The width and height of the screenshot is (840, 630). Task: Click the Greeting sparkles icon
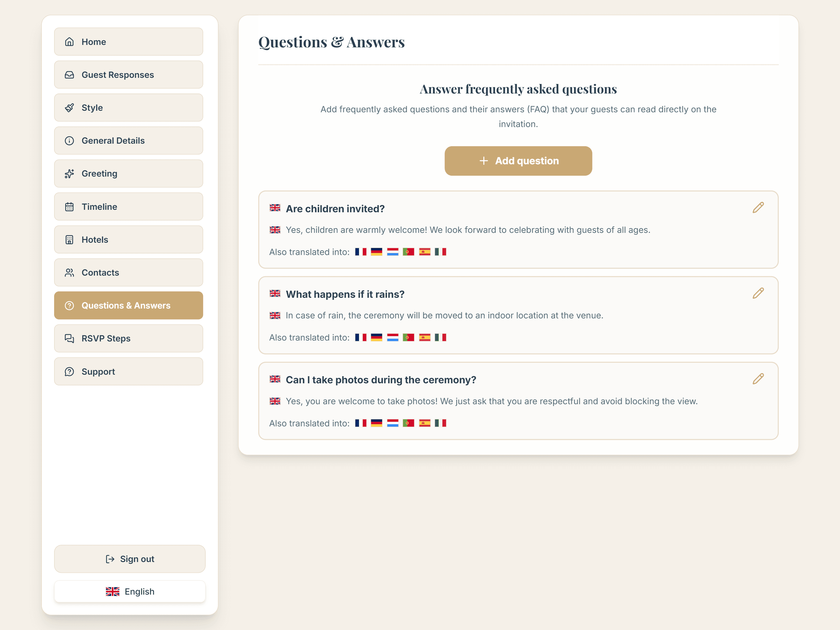(69, 173)
